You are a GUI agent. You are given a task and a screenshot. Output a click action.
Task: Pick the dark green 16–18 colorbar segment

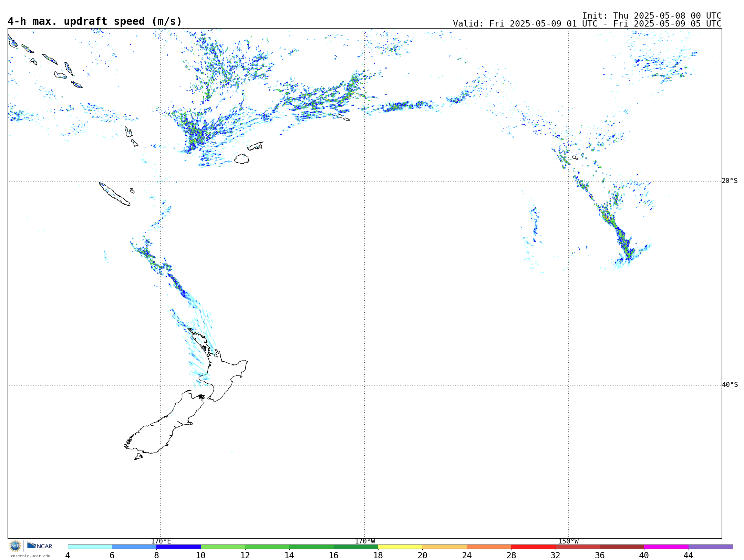[x=356, y=547]
